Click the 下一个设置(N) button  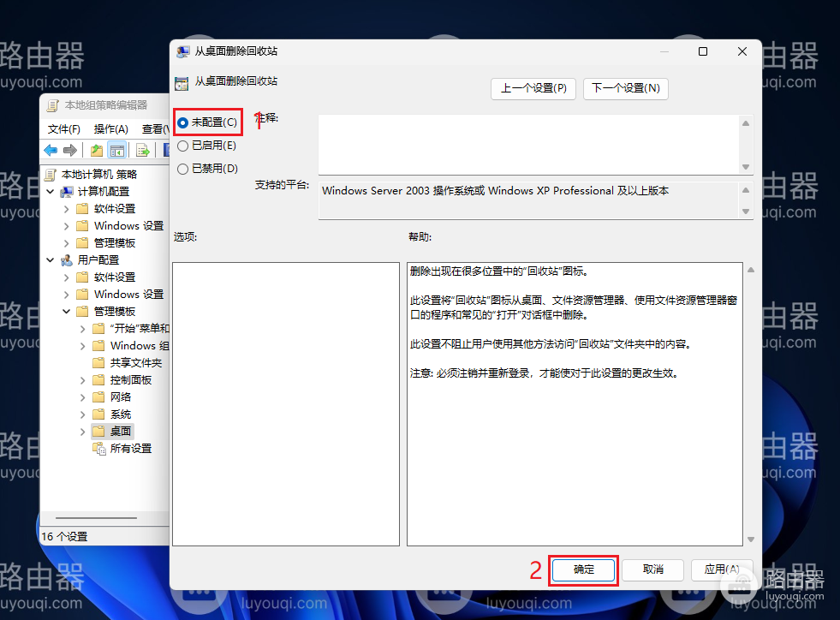(x=626, y=88)
